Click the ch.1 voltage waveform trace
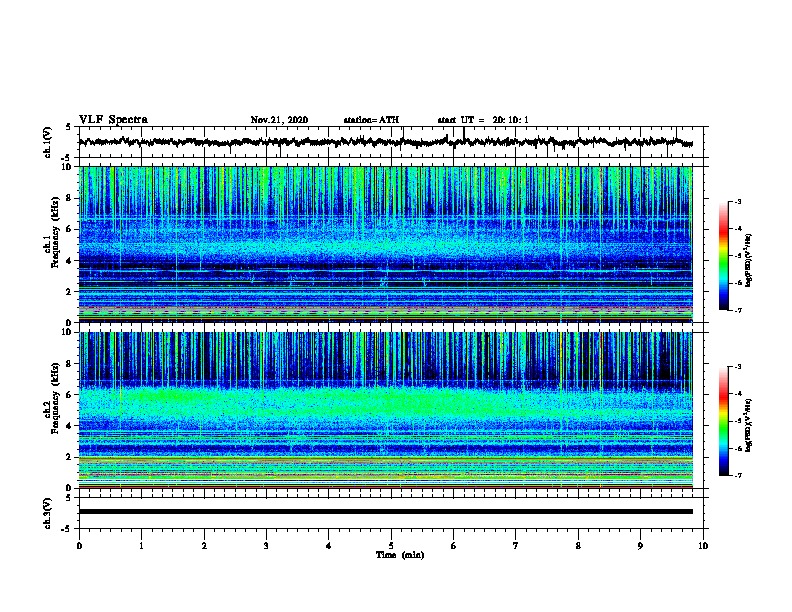Screen dimensions: 792x612 tap(385, 142)
